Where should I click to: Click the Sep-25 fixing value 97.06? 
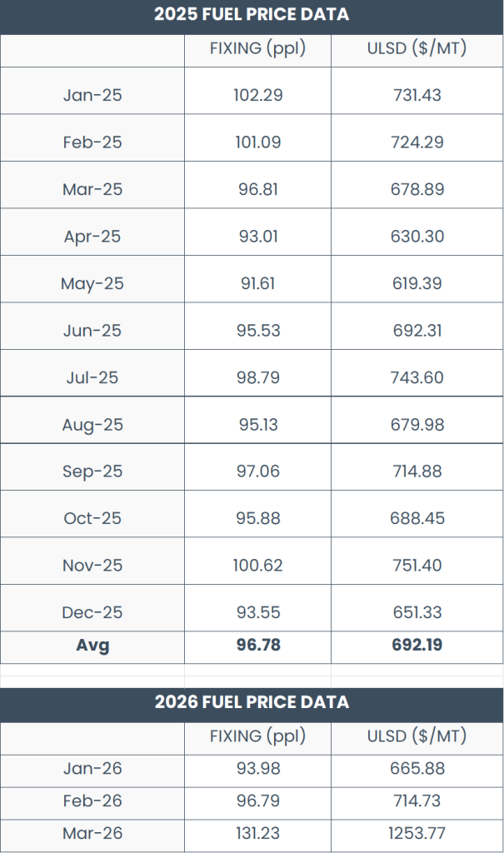(x=257, y=471)
